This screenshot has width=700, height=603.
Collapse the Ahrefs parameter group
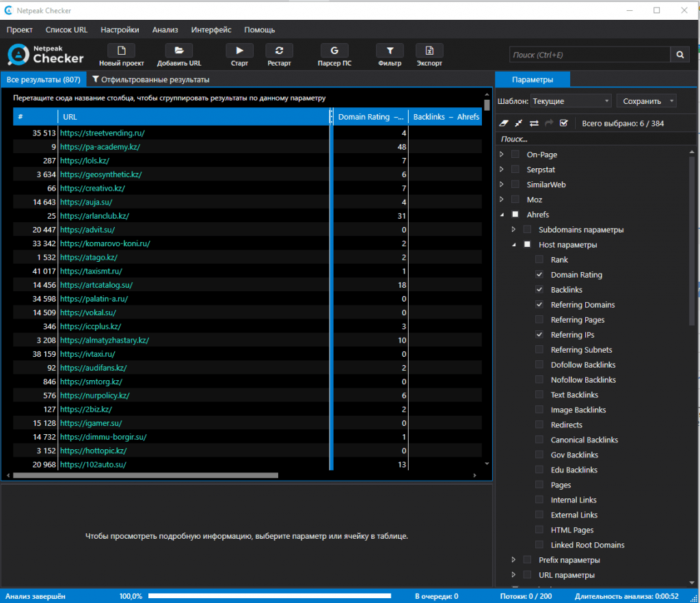(502, 215)
